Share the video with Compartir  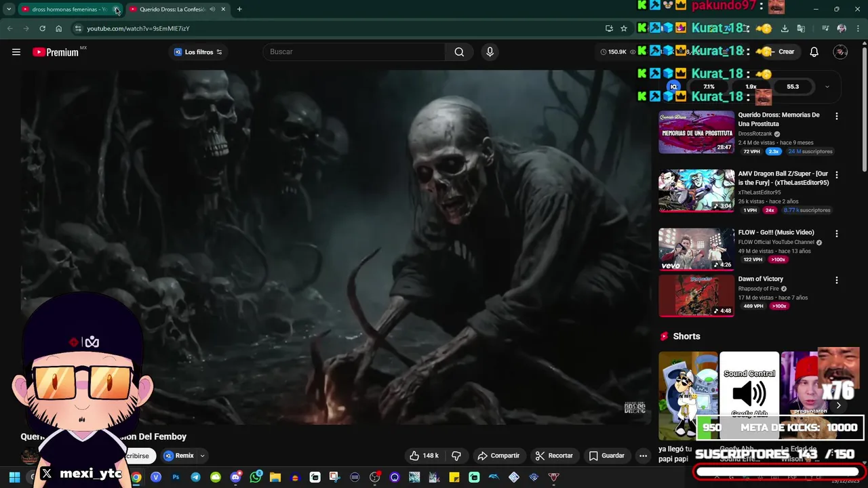[x=498, y=455]
